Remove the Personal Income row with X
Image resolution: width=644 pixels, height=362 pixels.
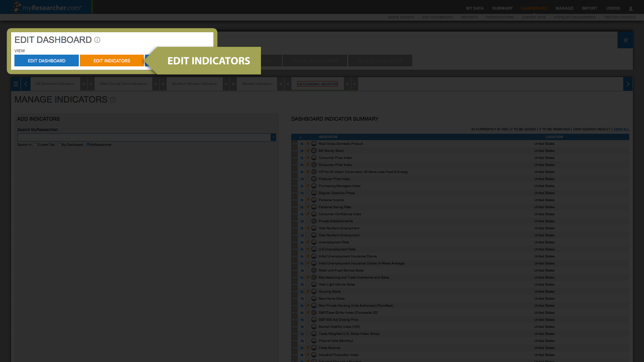tap(296, 200)
